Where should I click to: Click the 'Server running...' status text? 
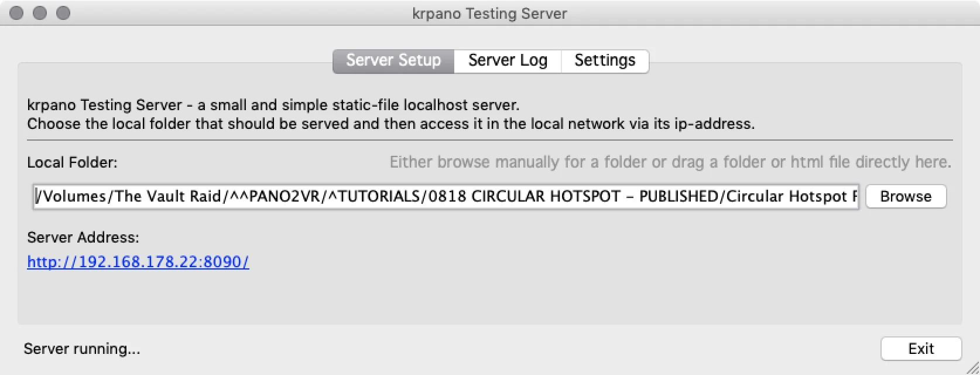82,349
